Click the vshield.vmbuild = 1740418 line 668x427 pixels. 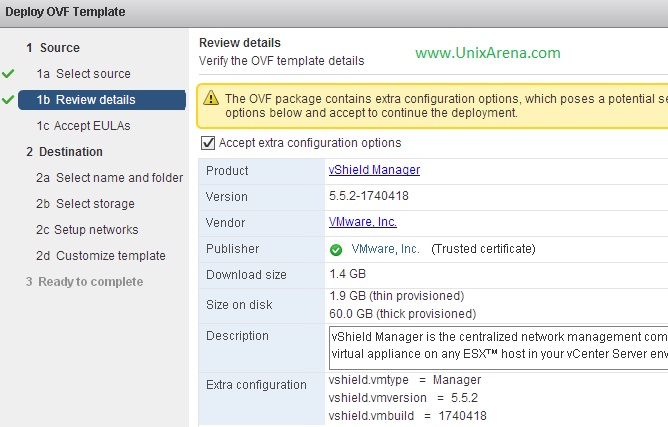(x=407, y=416)
